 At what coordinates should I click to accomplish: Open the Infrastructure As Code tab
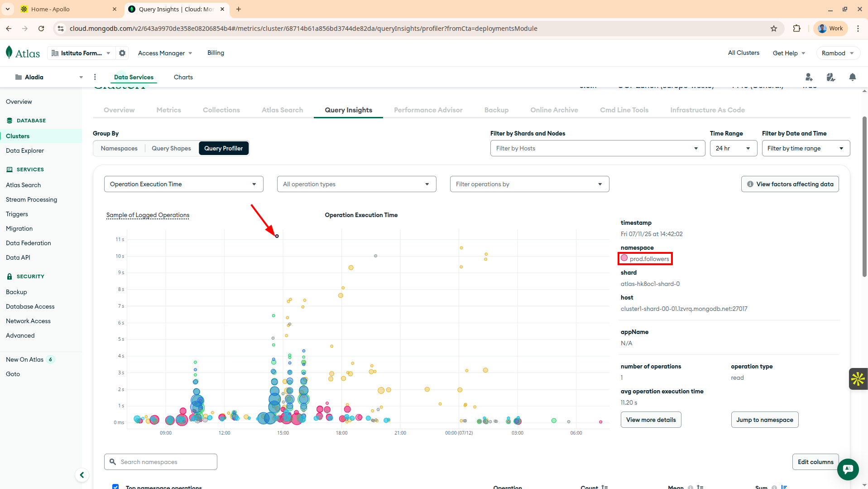pyautogui.click(x=707, y=110)
